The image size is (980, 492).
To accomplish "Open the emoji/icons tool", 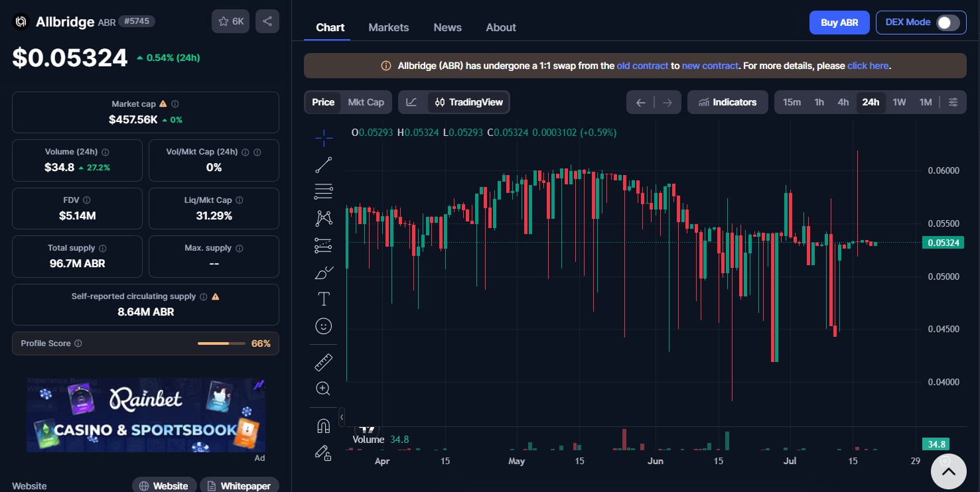I will [x=324, y=326].
